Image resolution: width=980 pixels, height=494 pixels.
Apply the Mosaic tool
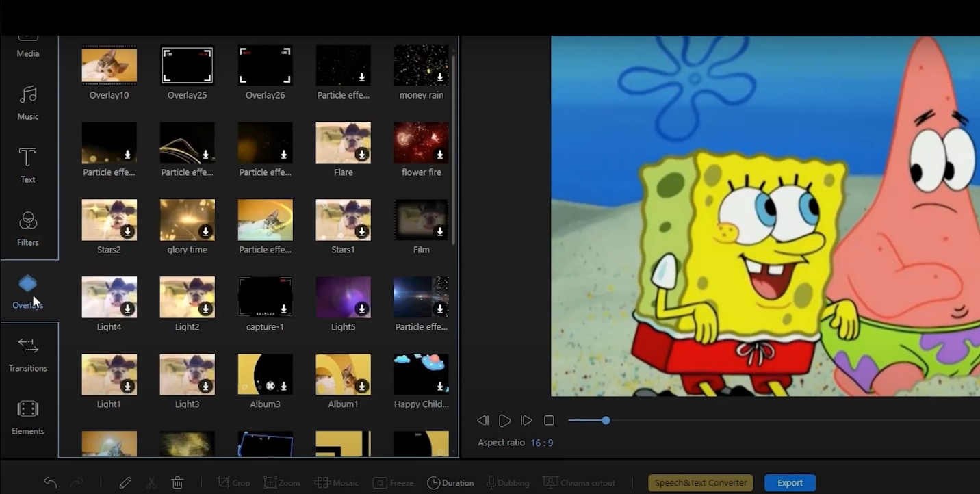pos(336,482)
